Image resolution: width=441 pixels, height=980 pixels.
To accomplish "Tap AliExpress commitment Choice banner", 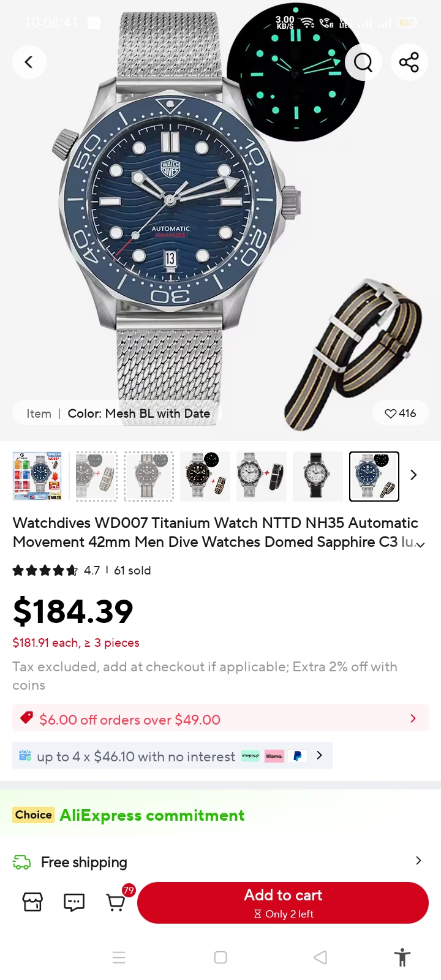I will pyautogui.click(x=129, y=815).
